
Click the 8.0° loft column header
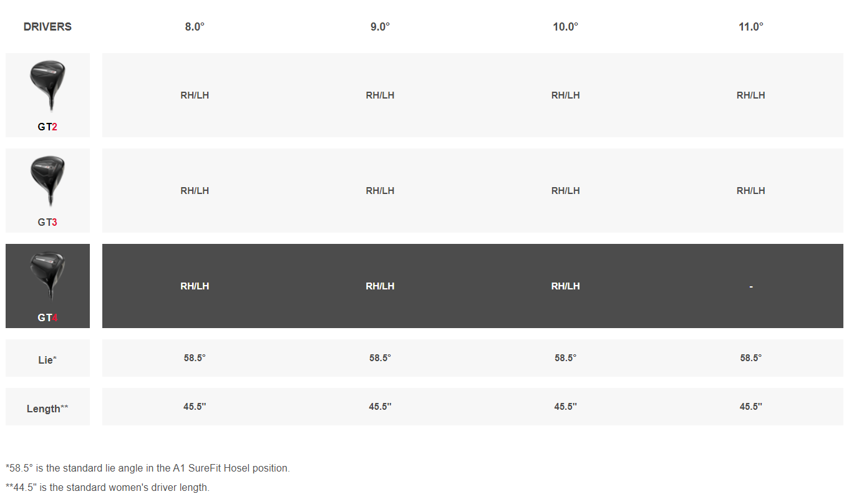point(195,27)
